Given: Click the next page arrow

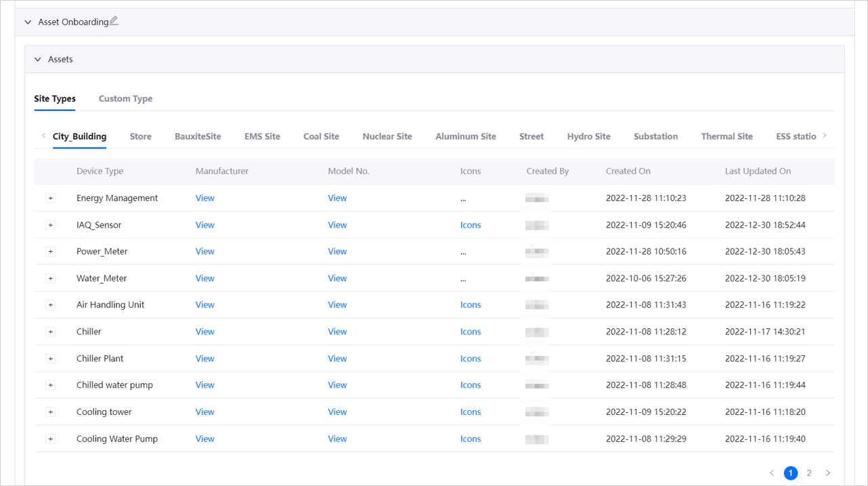Looking at the screenshot, I should point(827,473).
